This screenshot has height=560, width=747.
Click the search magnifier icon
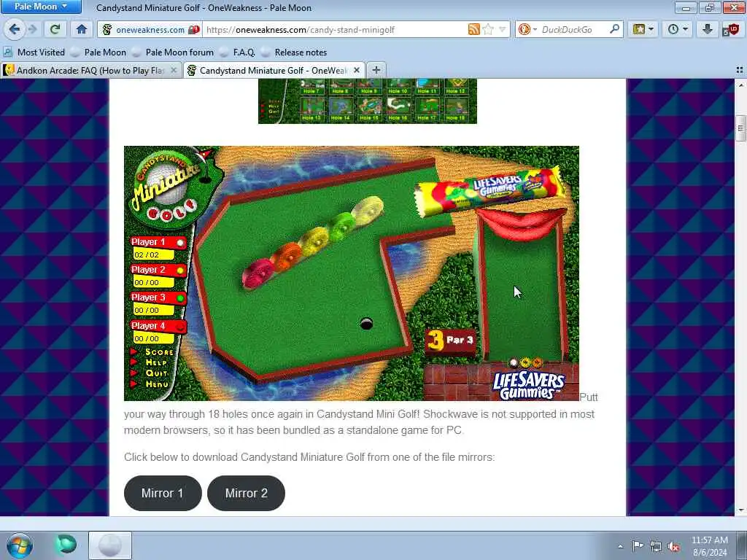pyautogui.click(x=614, y=29)
